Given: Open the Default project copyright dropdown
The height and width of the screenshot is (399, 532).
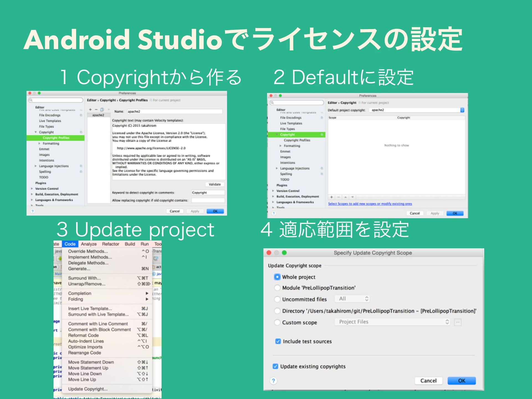Looking at the screenshot, I should coord(417,110).
